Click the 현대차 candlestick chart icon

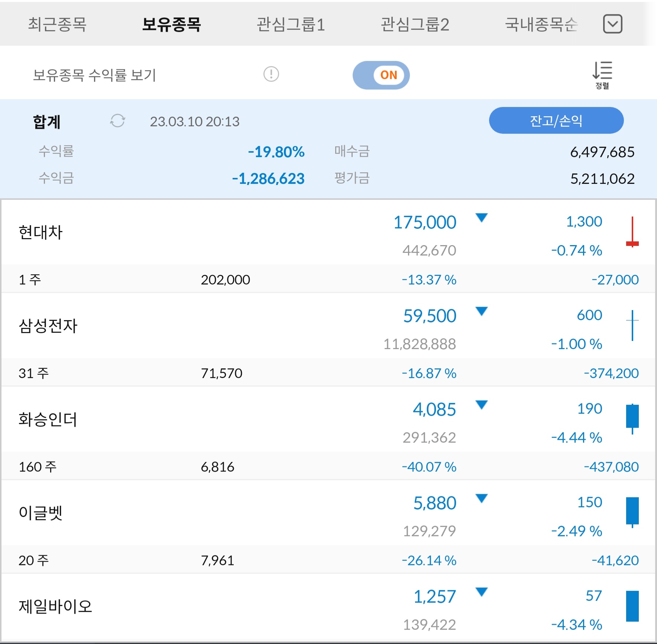(x=632, y=232)
